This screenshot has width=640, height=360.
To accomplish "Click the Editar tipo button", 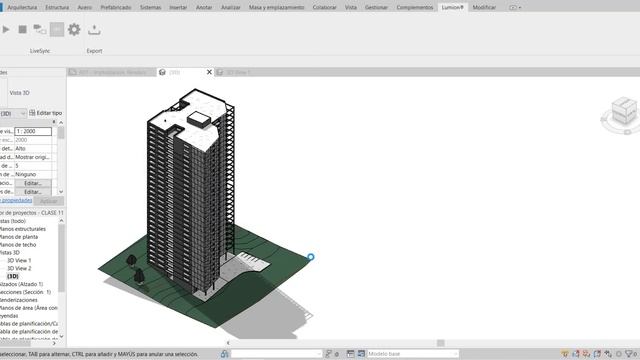I will pyautogui.click(x=46, y=113).
